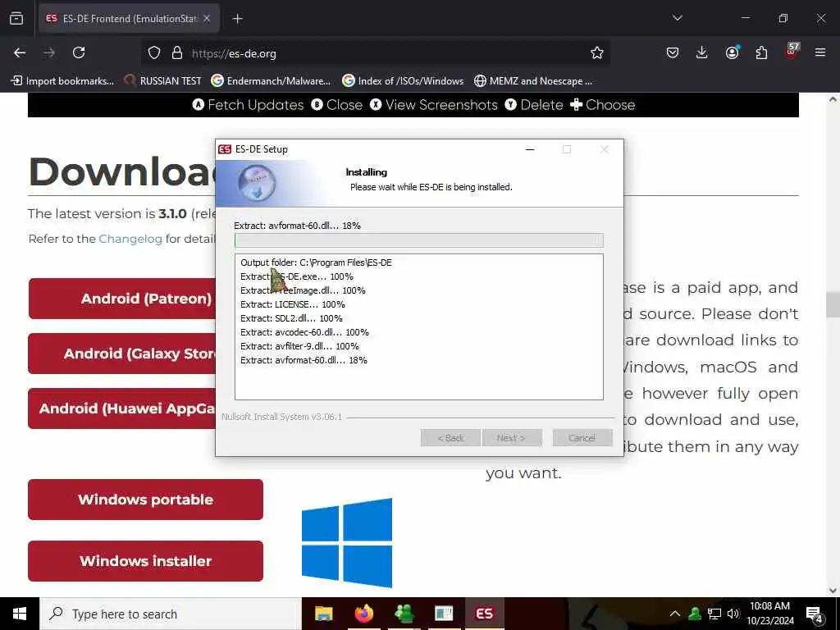Image resolution: width=840 pixels, height=630 pixels.
Task: Click 'Extract: avformat-60.dll... 18%' in log list
Action: (x=304, y=360)
